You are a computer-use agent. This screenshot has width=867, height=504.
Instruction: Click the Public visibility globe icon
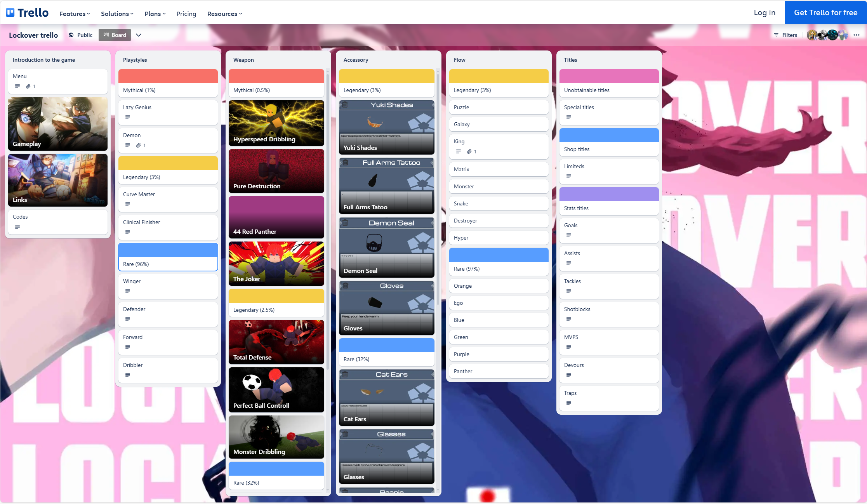(x=71, y=35)
